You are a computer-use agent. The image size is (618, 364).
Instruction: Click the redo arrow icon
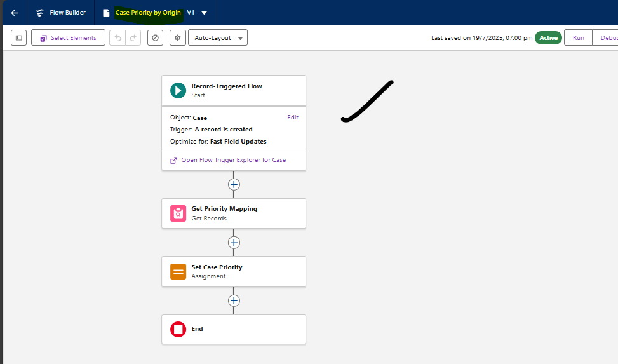click(133, 38)
